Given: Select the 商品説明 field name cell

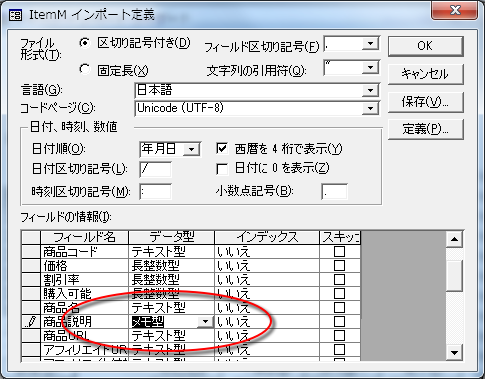Looking at the screenshot, I should (84, 321).
